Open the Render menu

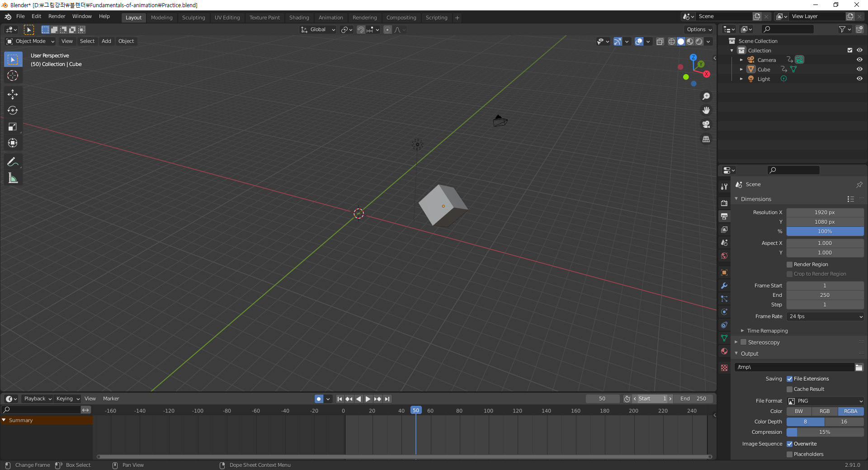pos(57,16)
